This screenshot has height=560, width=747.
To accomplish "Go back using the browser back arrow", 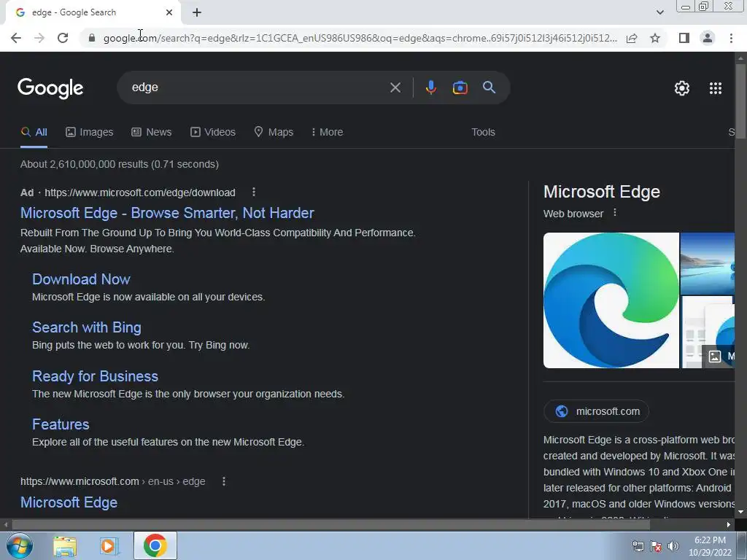I will pyautogui.click(x=16, y=38).
